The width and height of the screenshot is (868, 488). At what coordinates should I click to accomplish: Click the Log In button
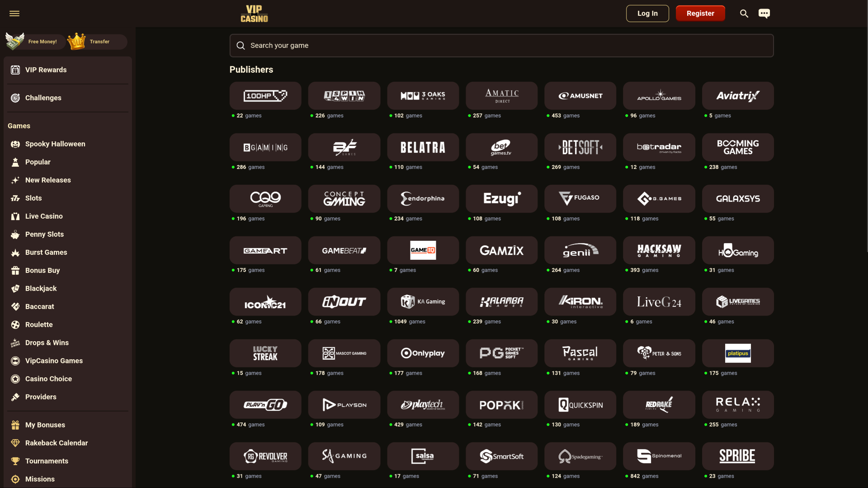(x=647, y=14)
